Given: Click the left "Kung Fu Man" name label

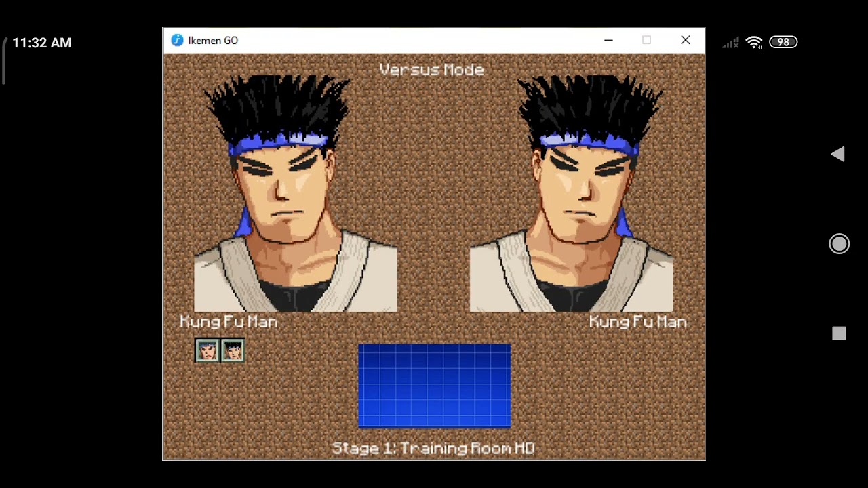Looking at the screenshot, I should [x=229, y=322].
